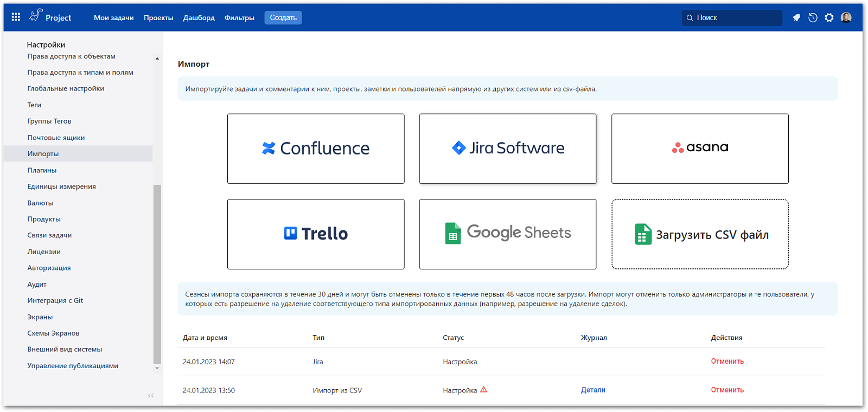The height and width of the screenshot is (412, 868).
Task: Open recent history clock icon
Action: 813,18
